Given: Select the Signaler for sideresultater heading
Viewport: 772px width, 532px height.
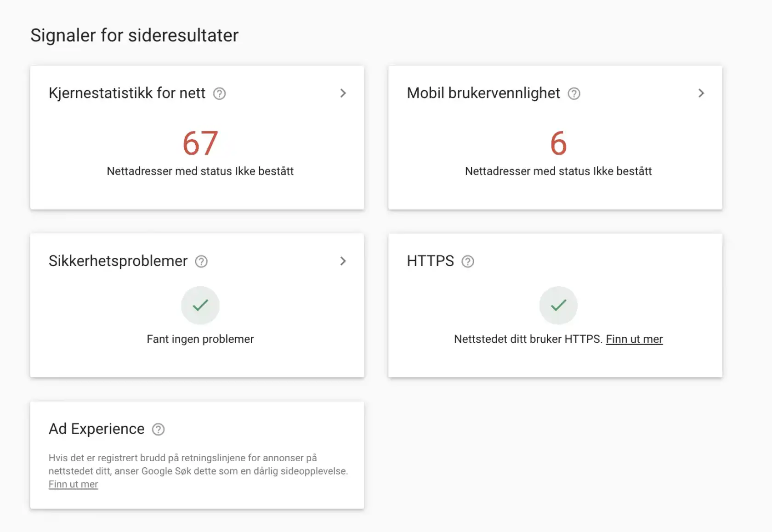Looking at the screenshot, I should pos(134,35).
